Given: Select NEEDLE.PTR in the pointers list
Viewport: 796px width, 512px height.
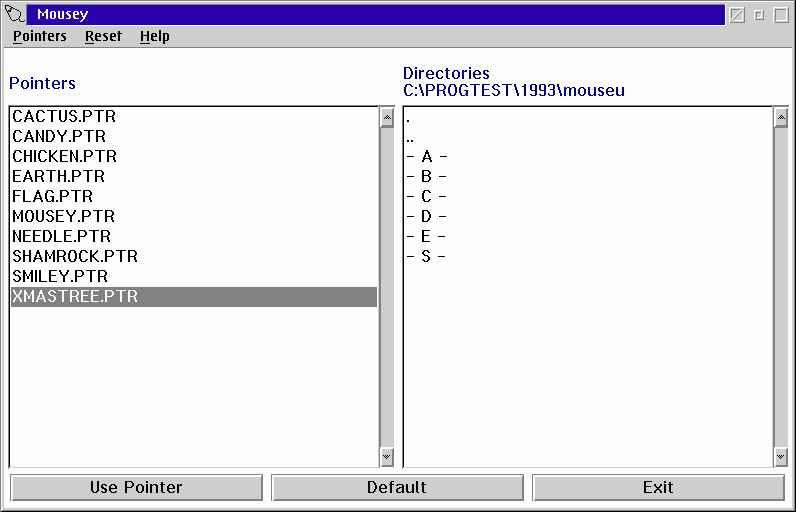Looking at the screenshot, I should (x=194, y=236).
